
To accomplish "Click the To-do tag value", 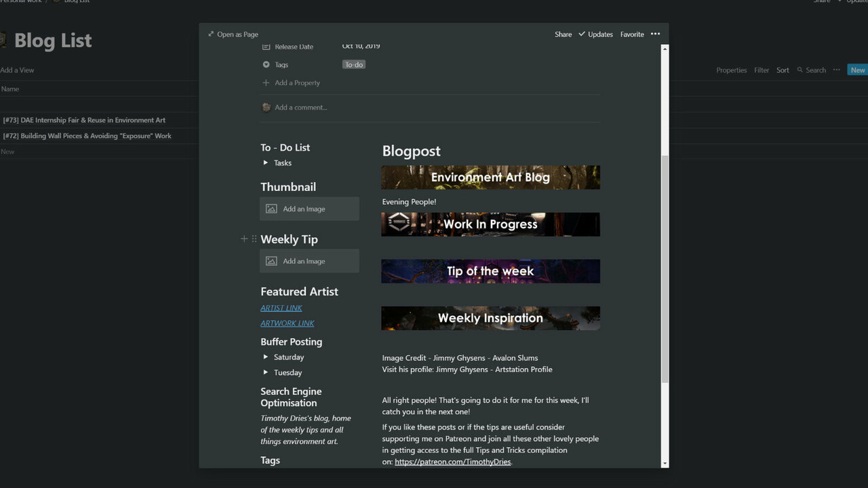I will [x=354, y=64].
